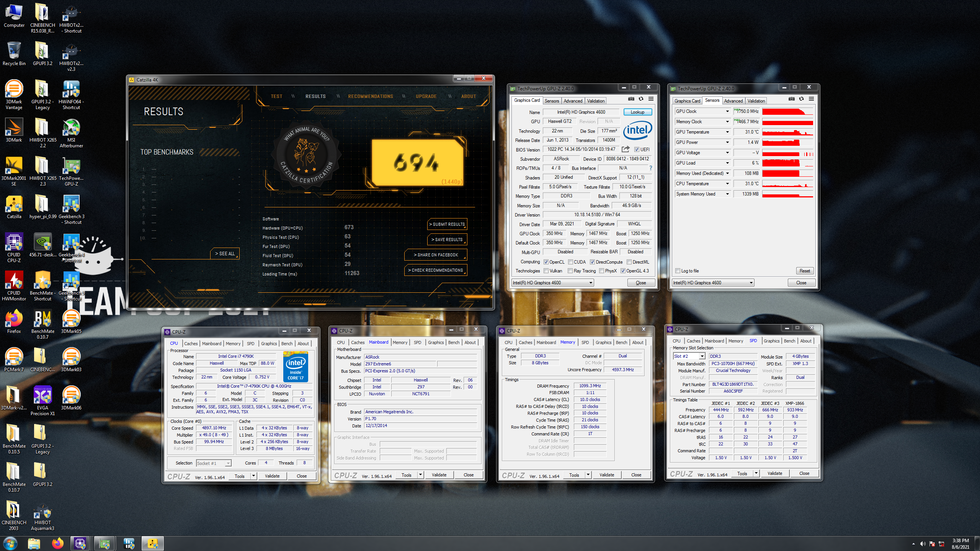The height and width of the screenshot is (551, 980).
Task: Switch to Validation tab in GPU-Z Sensors window
Action: coord(756,101)
